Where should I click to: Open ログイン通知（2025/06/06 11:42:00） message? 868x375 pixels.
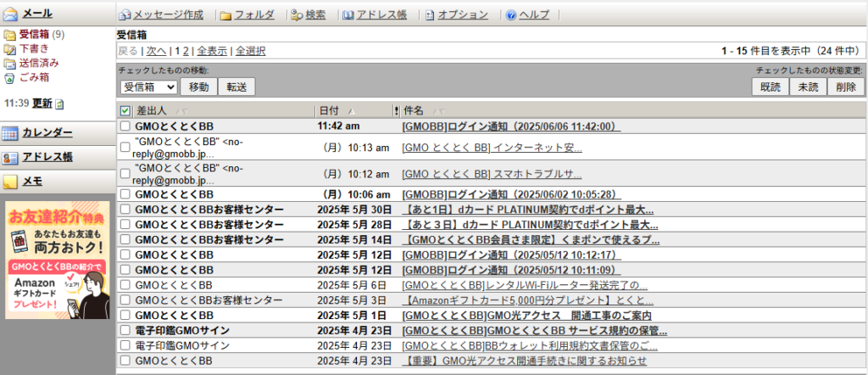click(511, 126)
